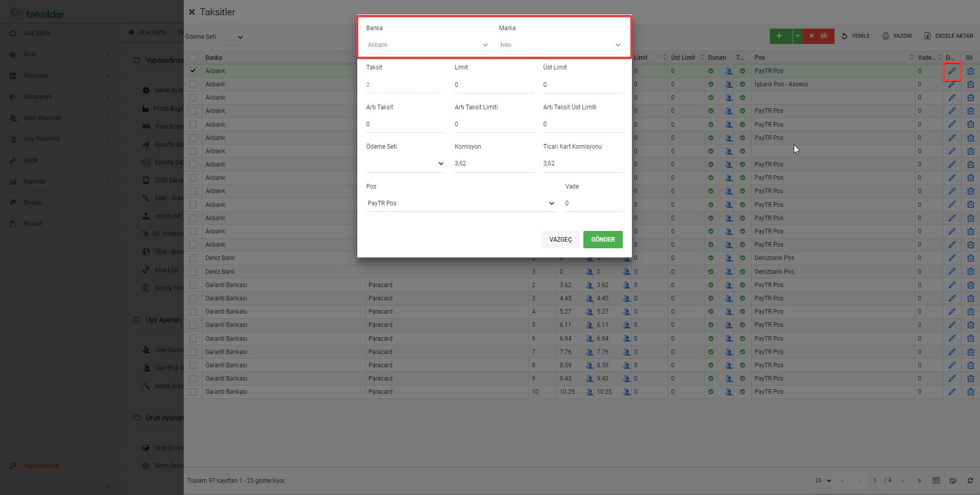Screen dimensions: 980x495
Task: Click the footer refresh icon
Action: pyautogui.click(x=970, y=481)
